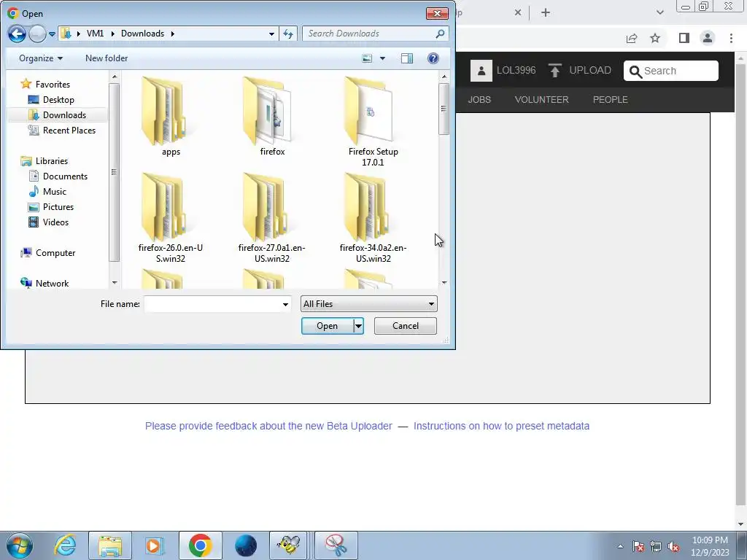Open Chrome three-dot menu
The image size is (747, 560).
(731, 38)
